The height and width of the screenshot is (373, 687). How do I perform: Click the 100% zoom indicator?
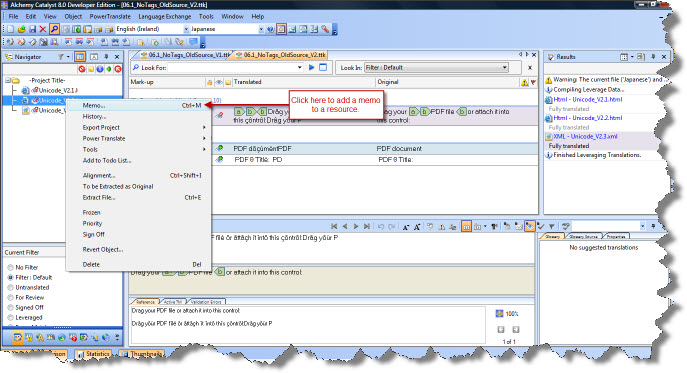click(x=512, y=314)
